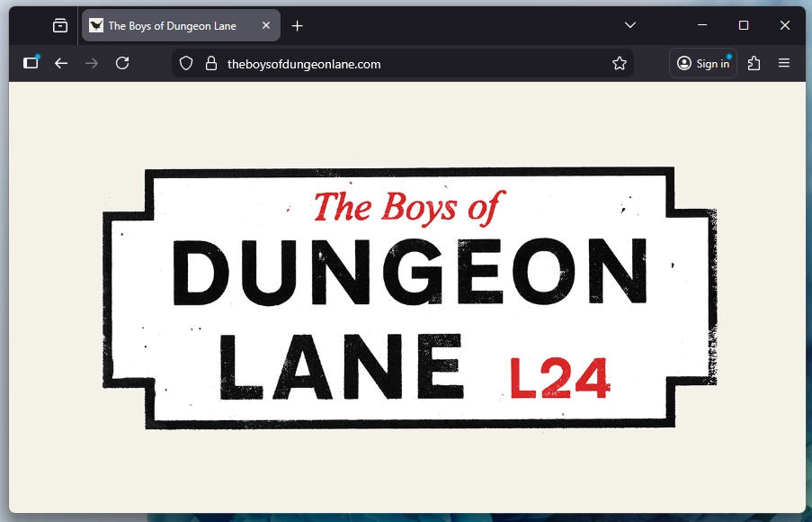This screenshot has height=522, width=812.
Task: Go back to the previous page
Action: pos(61,63)
